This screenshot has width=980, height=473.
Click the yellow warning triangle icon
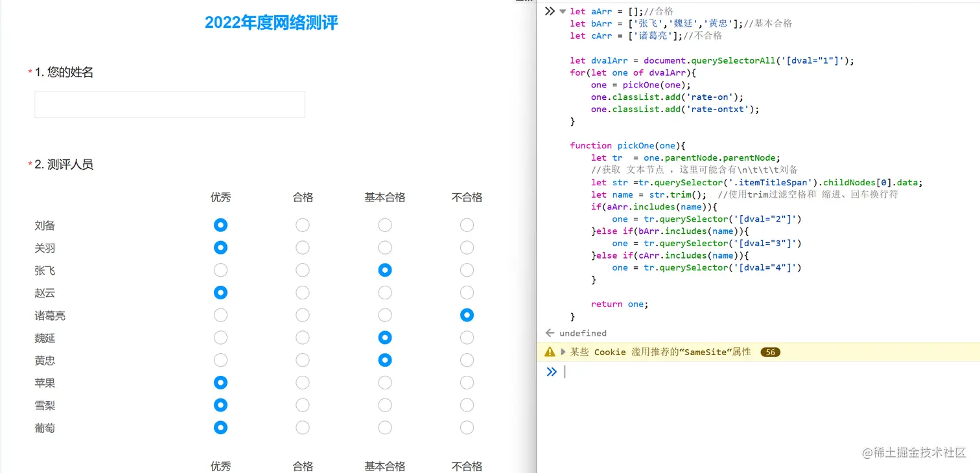coord(550,352)
